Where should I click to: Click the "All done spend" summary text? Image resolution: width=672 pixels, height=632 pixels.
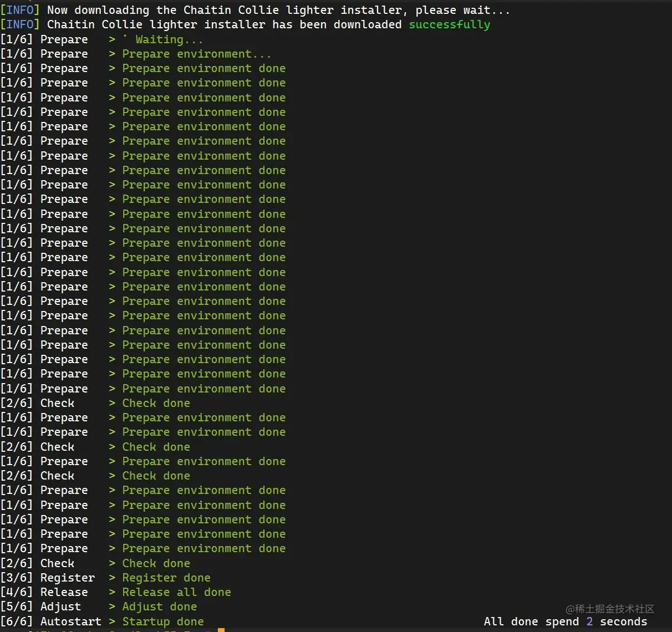point(531,621)
